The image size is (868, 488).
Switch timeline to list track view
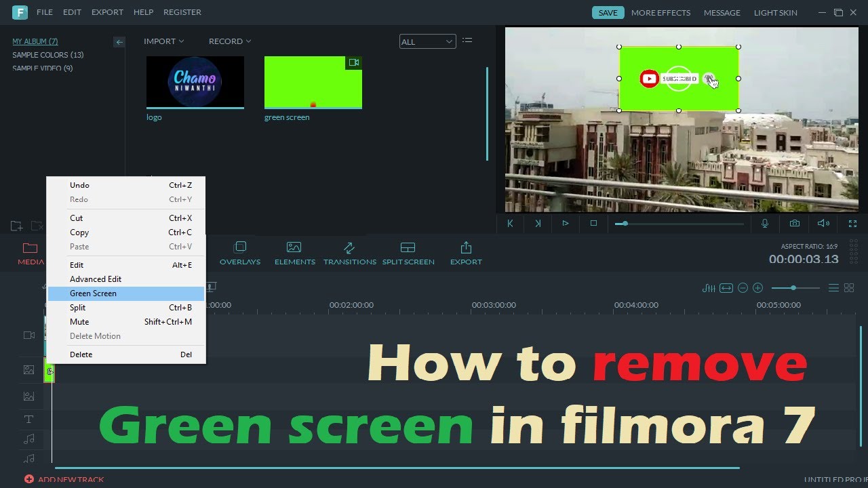pyautogui.click(x=834, y=288)
